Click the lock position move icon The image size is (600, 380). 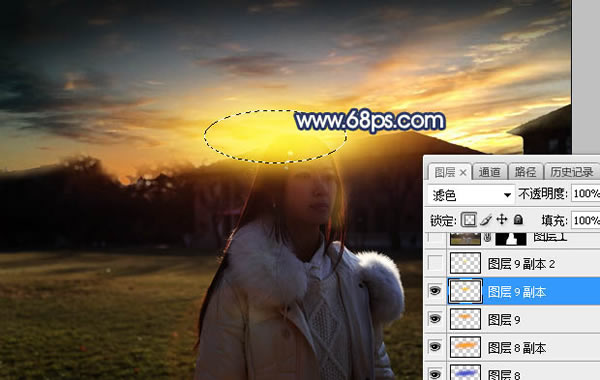tap(502, 219)
